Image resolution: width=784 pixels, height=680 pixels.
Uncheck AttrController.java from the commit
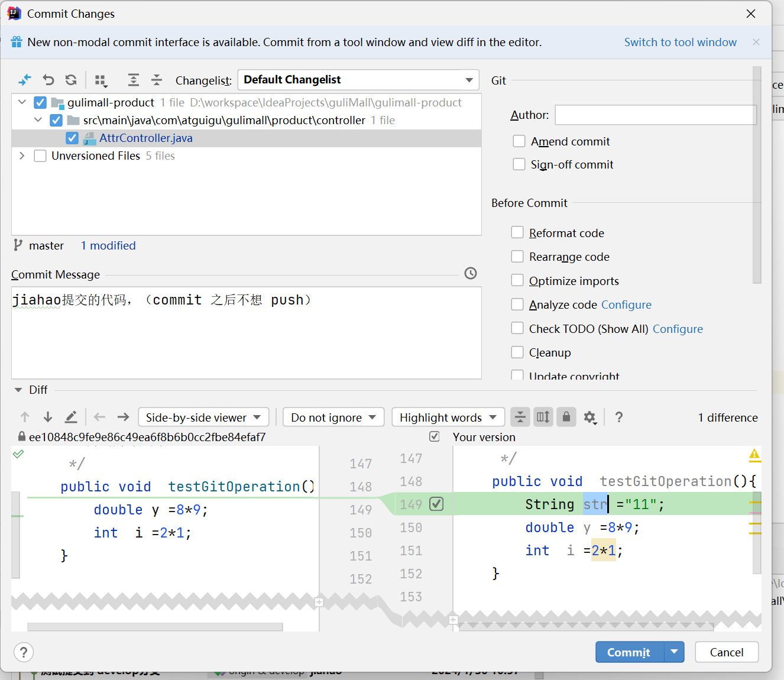pos(72,138)
